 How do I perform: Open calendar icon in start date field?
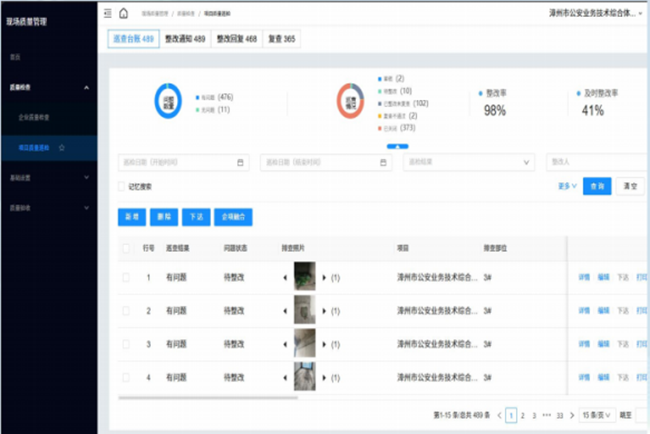[240, 162]
